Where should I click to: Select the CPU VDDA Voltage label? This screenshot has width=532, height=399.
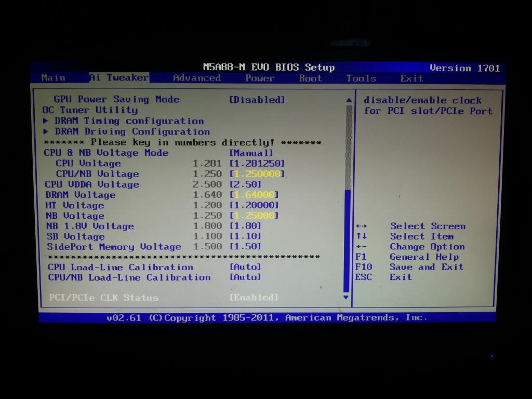tap(92, 184)
